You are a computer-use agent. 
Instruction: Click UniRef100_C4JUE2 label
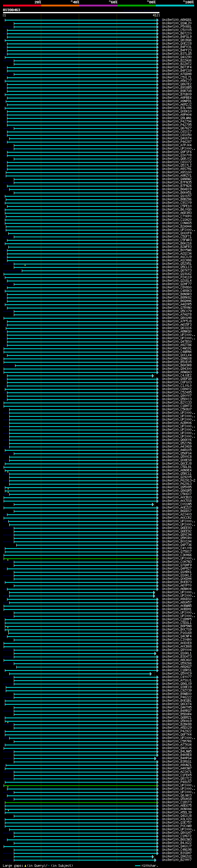pos(176,375)
